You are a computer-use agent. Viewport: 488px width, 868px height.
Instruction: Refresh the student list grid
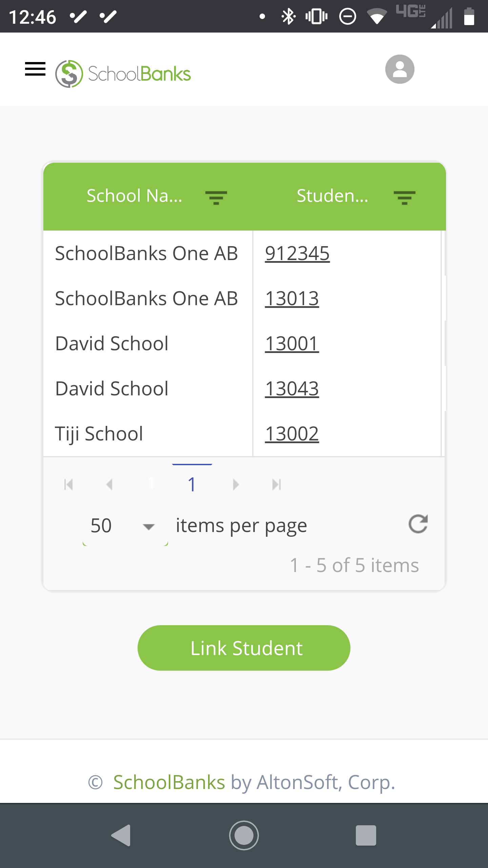click(x=419, y=525)
